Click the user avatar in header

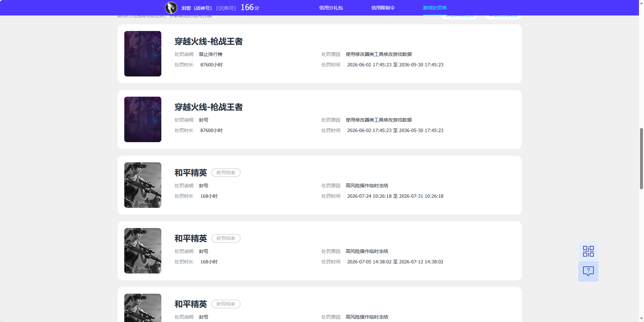click(x=171, y=8)
